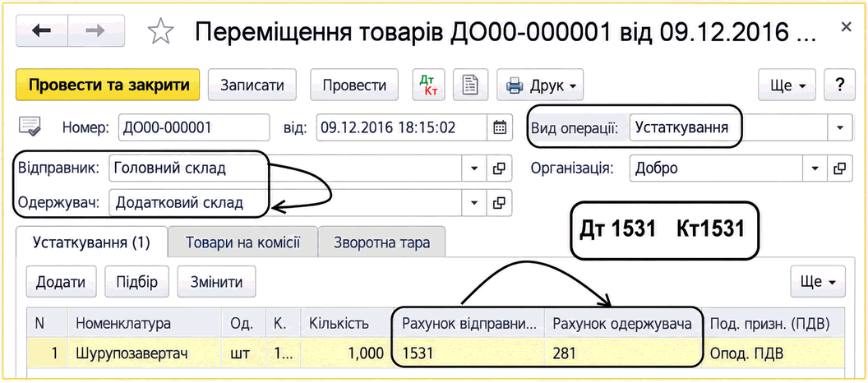Click Провести та закрити
868x383 pixels.
point(108,85)
